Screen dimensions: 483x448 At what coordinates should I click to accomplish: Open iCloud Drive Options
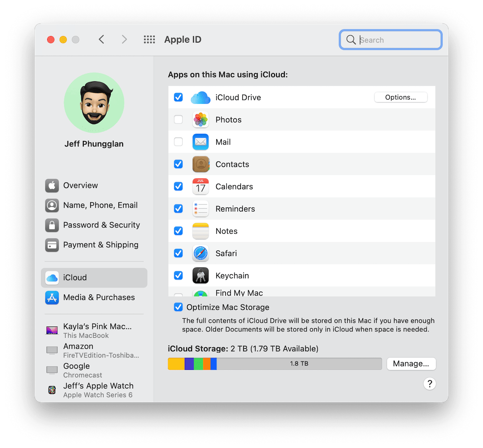point(400,97)
